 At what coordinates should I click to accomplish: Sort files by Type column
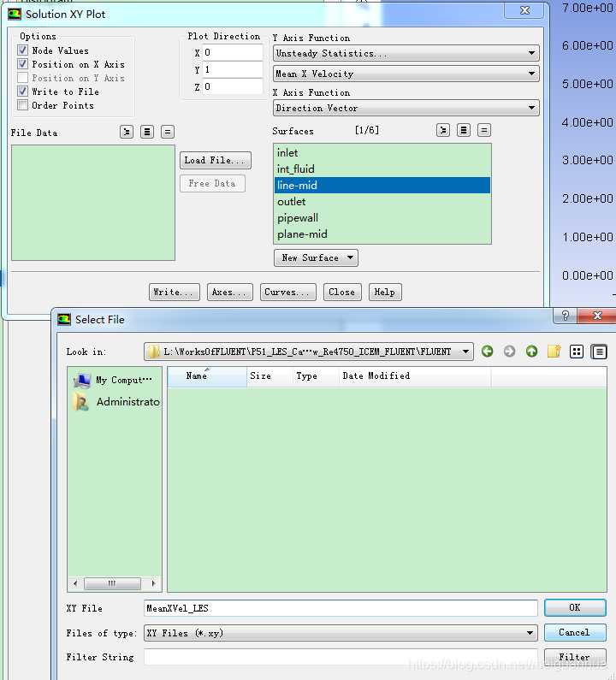316,376
